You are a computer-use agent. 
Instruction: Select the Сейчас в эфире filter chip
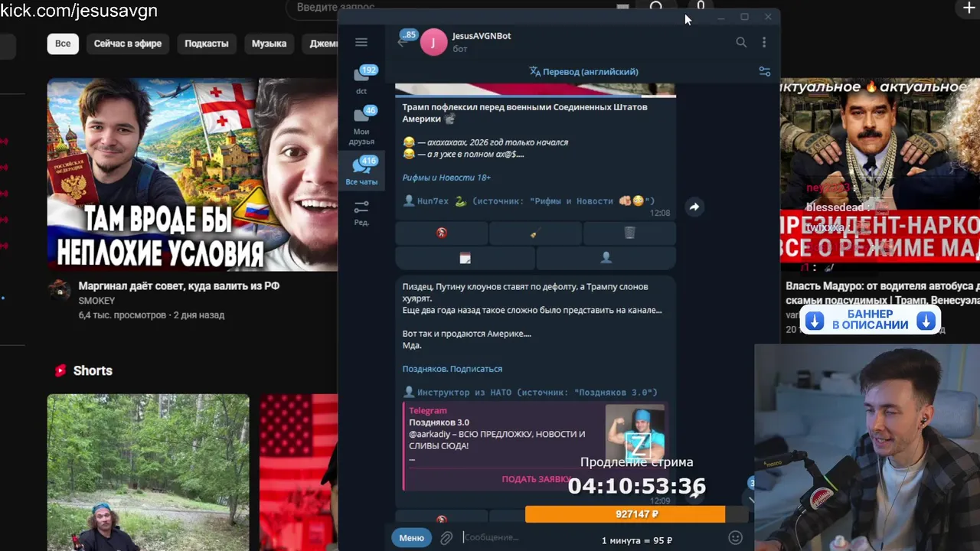(128, 44)
